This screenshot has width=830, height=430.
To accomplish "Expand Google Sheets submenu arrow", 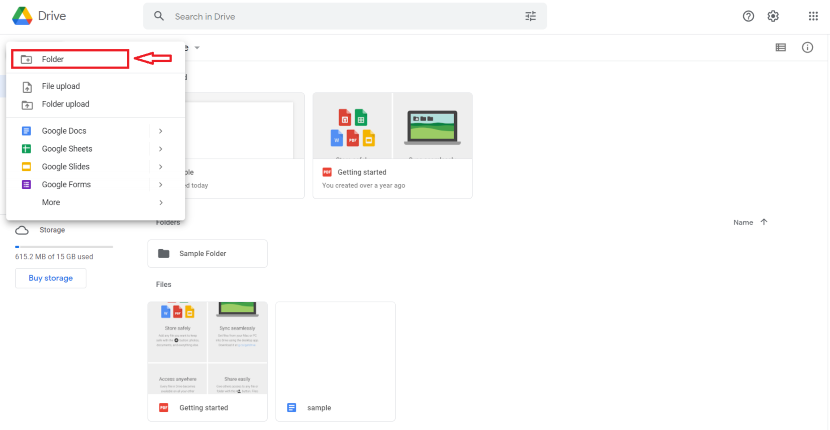I will [x=160, y=149].
